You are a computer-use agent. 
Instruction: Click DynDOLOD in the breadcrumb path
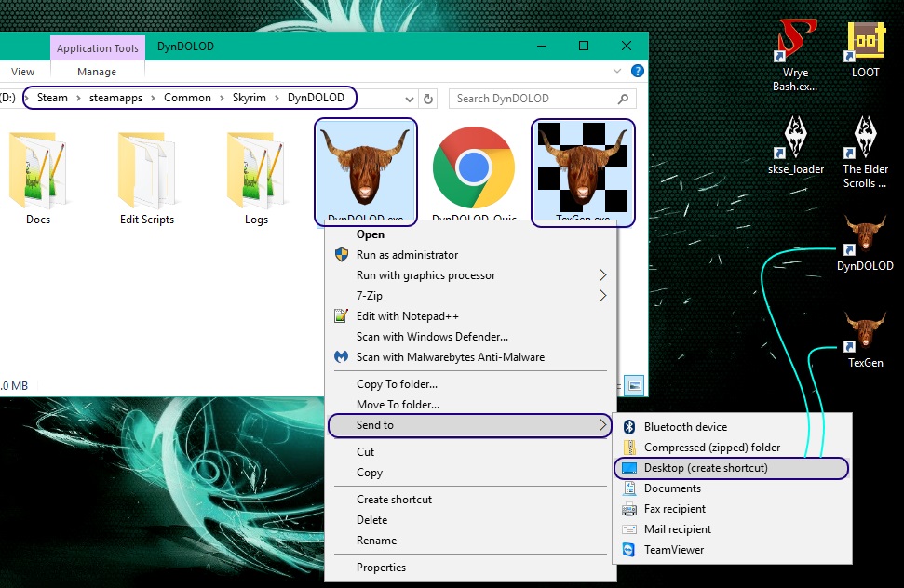[316, 98]
